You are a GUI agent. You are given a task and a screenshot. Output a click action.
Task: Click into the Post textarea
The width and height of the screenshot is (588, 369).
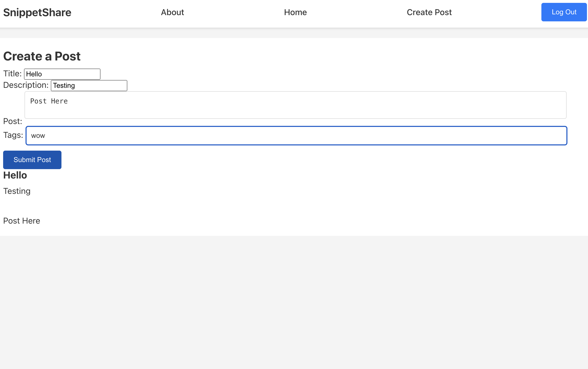(295, 109)
